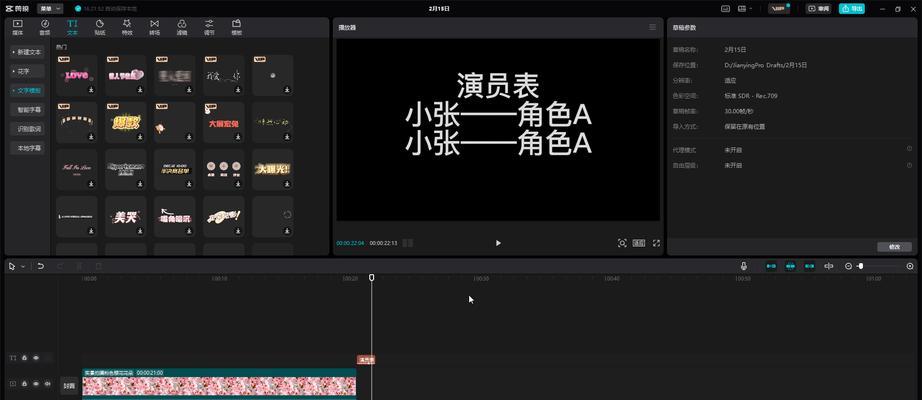This screenshot has width=922, height=400.
Task: Download the LOVE text template
Action: coord(91,90)
